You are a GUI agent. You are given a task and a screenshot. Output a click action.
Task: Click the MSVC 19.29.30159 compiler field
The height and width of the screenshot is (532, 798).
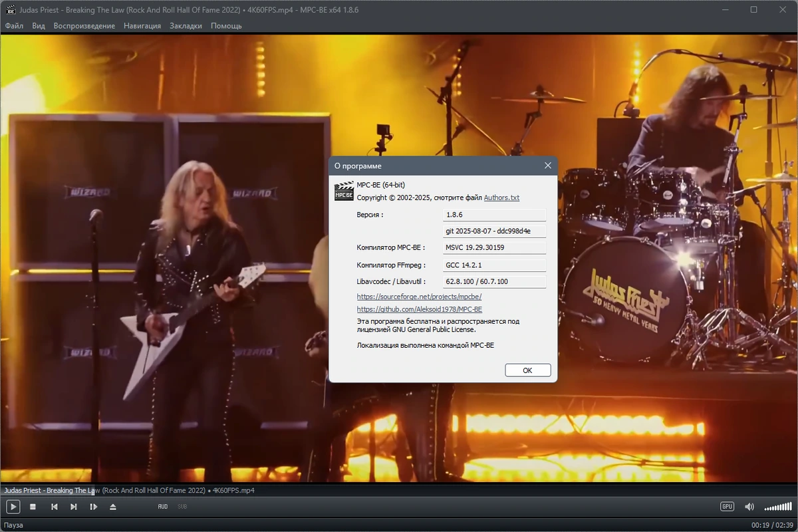coord(494,248)
